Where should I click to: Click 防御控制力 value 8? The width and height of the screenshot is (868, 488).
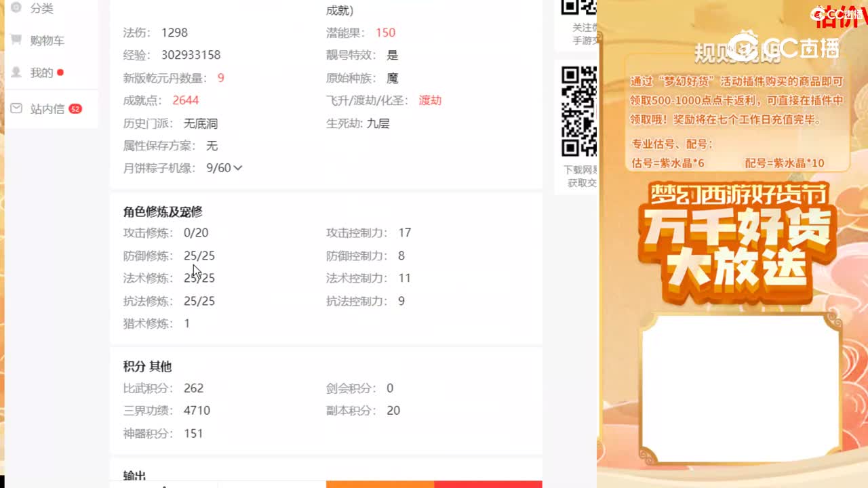click(x=401, y=256)
